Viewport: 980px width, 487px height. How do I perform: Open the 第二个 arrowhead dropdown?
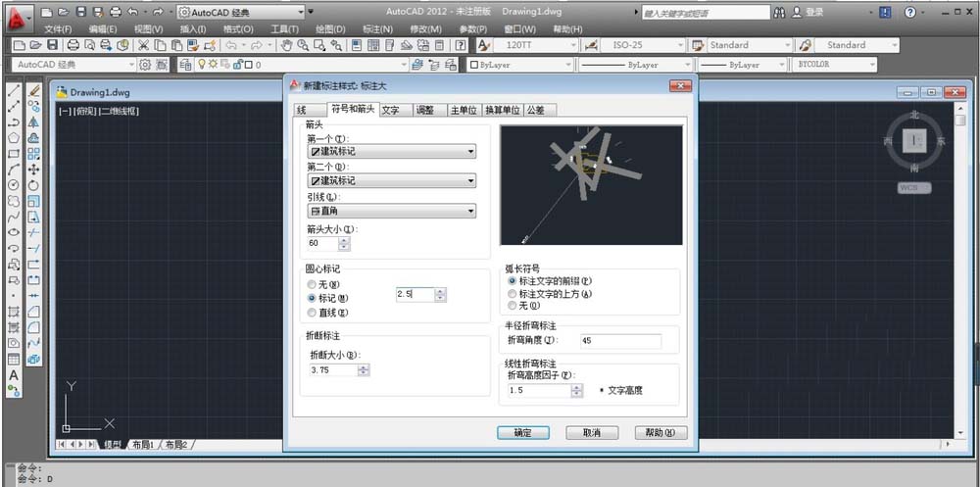(391, 180)
